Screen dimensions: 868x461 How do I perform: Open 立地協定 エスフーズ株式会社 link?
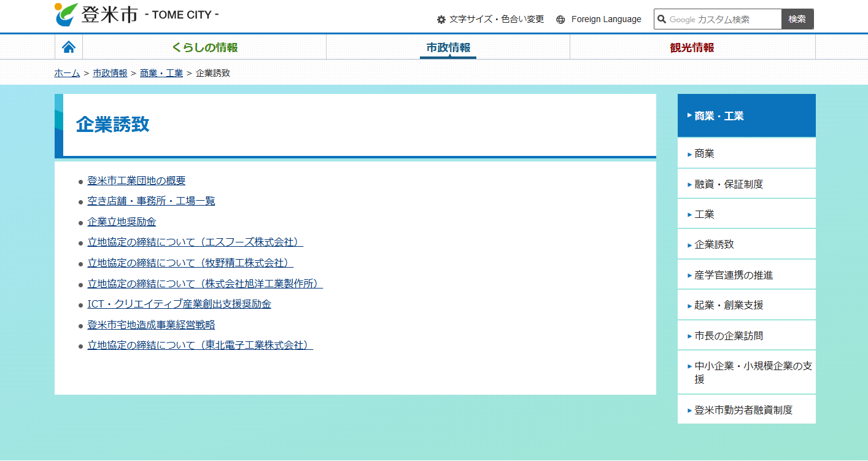(x=195, y=242)
